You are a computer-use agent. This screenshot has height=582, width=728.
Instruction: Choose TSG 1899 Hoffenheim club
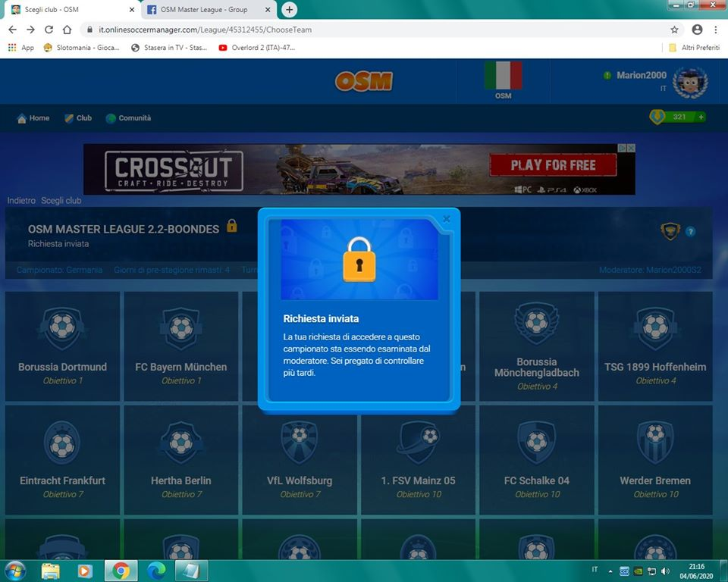(655, 346)
